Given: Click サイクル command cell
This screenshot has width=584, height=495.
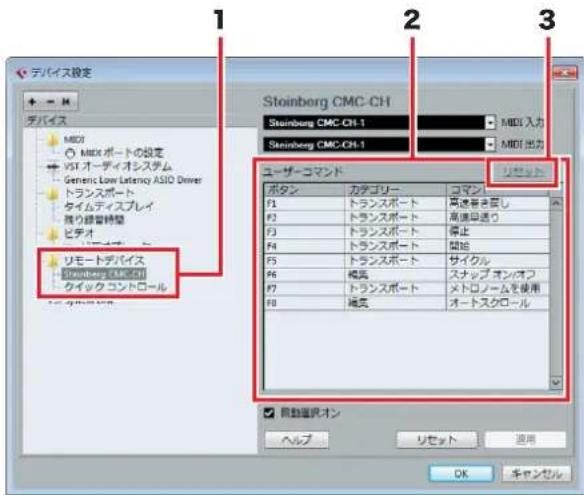Looking at the screenshot, I should [498, 260].
